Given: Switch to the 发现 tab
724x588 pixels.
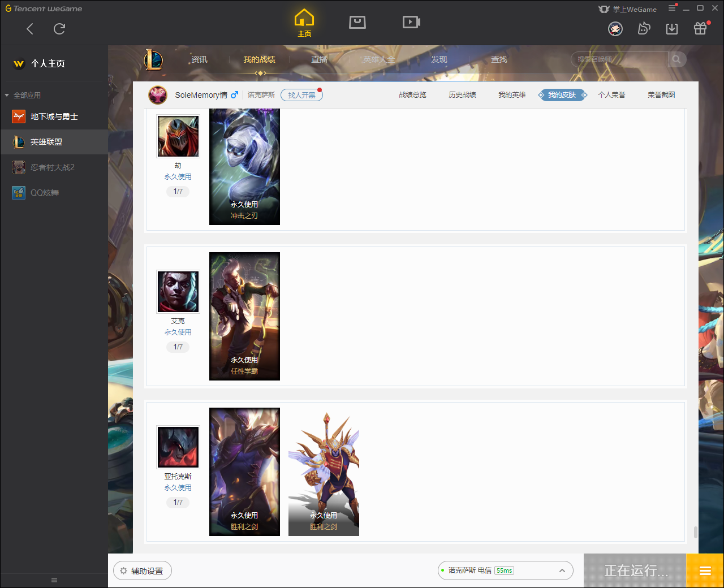Looking at the screenshot, I should tap(439, 59).
